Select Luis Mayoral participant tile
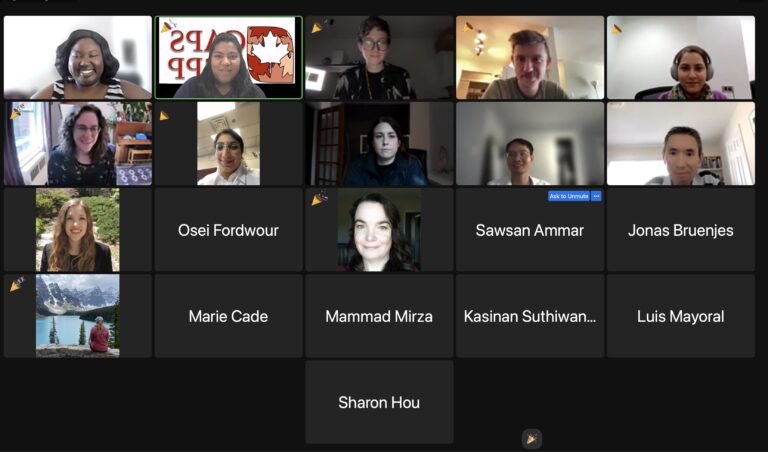This screenshot has height=452, width=768. (x=680, y=316)
